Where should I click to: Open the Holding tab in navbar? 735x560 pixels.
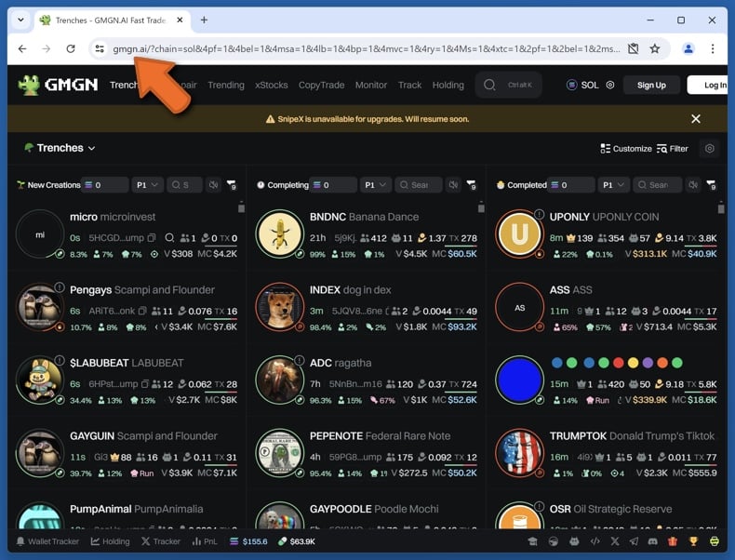[448, 85]
